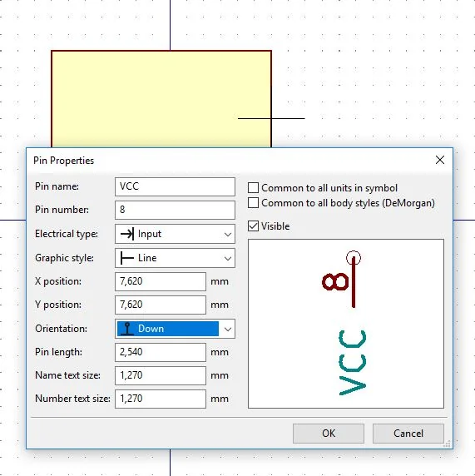This screenshot has height=476, width=475.
Task: Click the Orientation label
Action: (61, 329)
